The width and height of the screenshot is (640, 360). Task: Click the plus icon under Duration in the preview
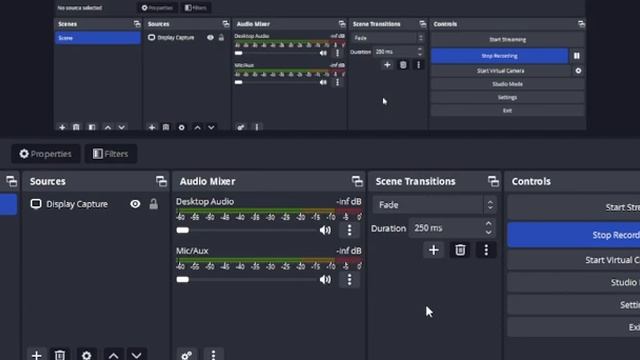387,65
